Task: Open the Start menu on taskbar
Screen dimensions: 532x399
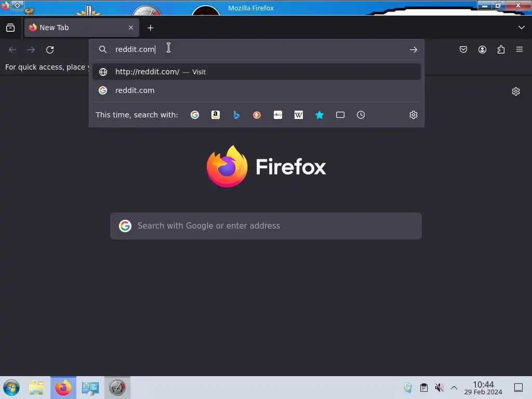Action: (x=11, y=388)
